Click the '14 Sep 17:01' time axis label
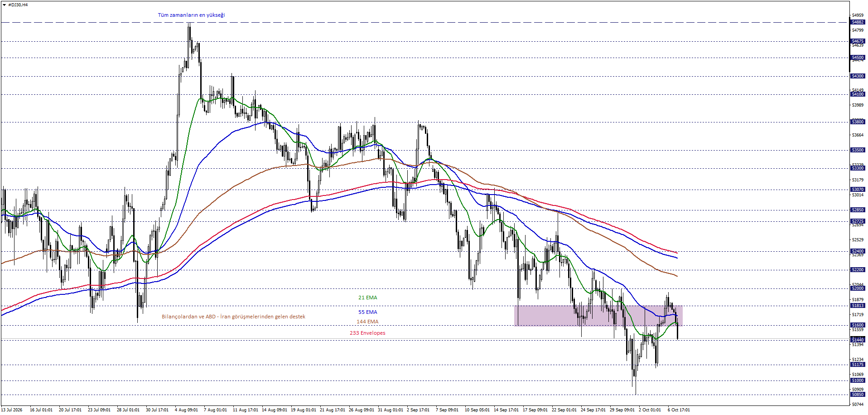Viewport: 868px width, 415px height. click(x=506, y=410)
